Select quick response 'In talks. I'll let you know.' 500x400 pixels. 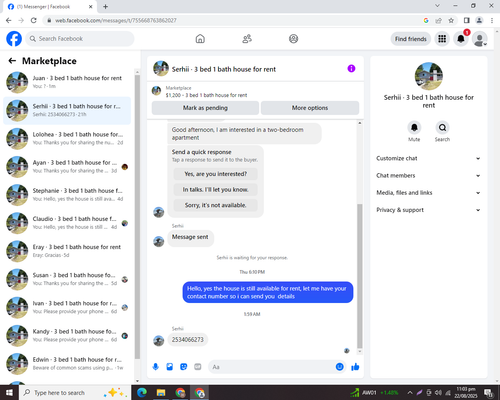pyautogui.click(x=216, y=190)
